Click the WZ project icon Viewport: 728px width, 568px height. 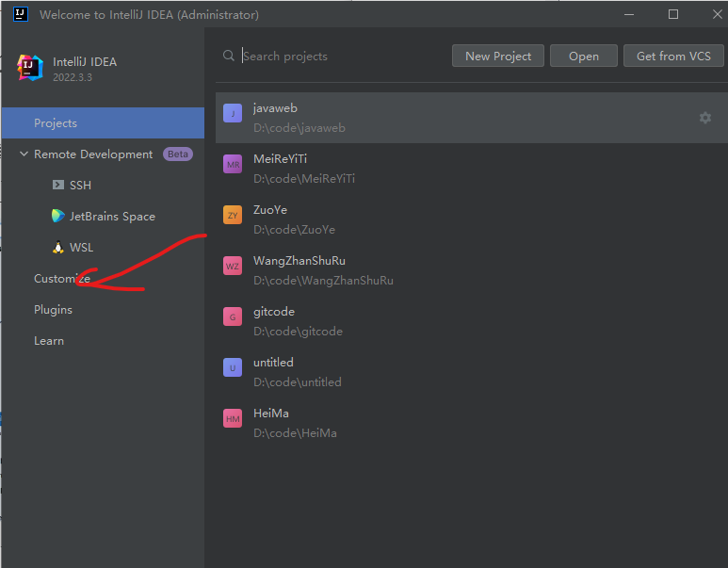coord(233,266)
